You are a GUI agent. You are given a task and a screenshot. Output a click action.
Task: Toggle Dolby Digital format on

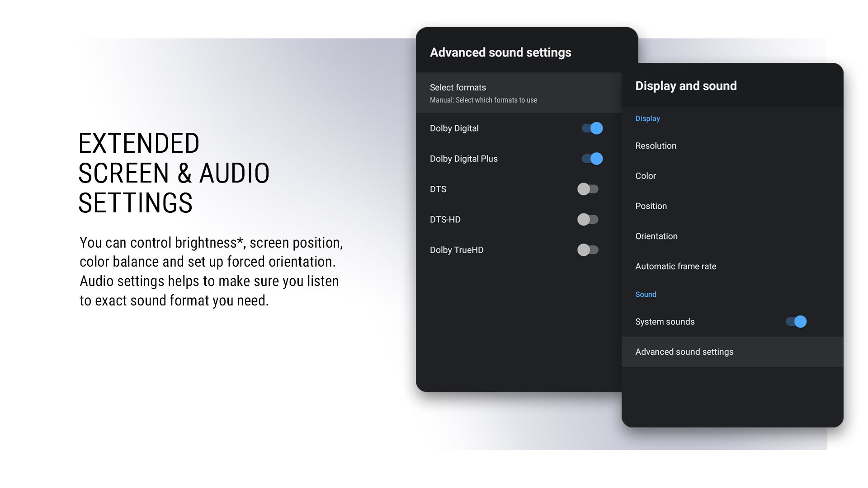coord(590,128)
